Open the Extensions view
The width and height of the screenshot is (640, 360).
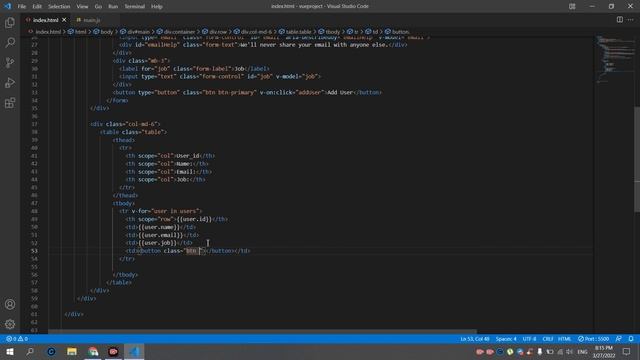tap(10, 102)
